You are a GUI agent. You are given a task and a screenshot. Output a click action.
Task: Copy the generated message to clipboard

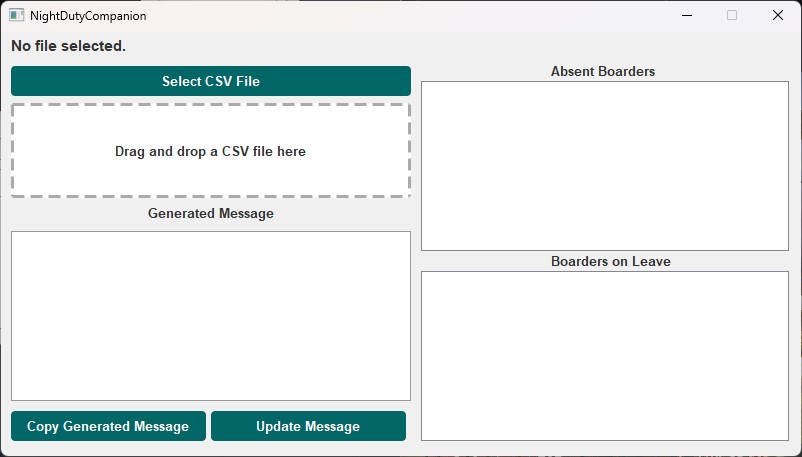(x=108, y=426)
